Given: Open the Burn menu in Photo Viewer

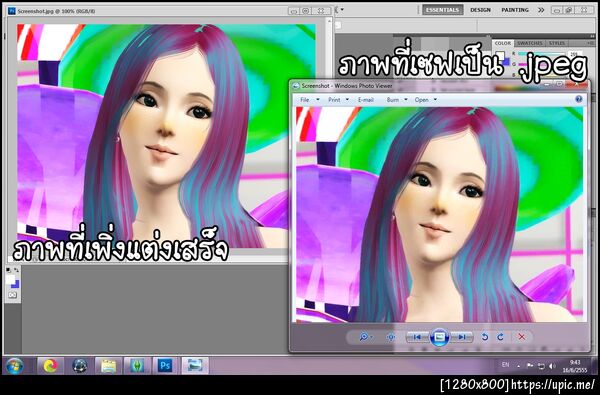Looking at the screenshot, I should pos(393,100).
